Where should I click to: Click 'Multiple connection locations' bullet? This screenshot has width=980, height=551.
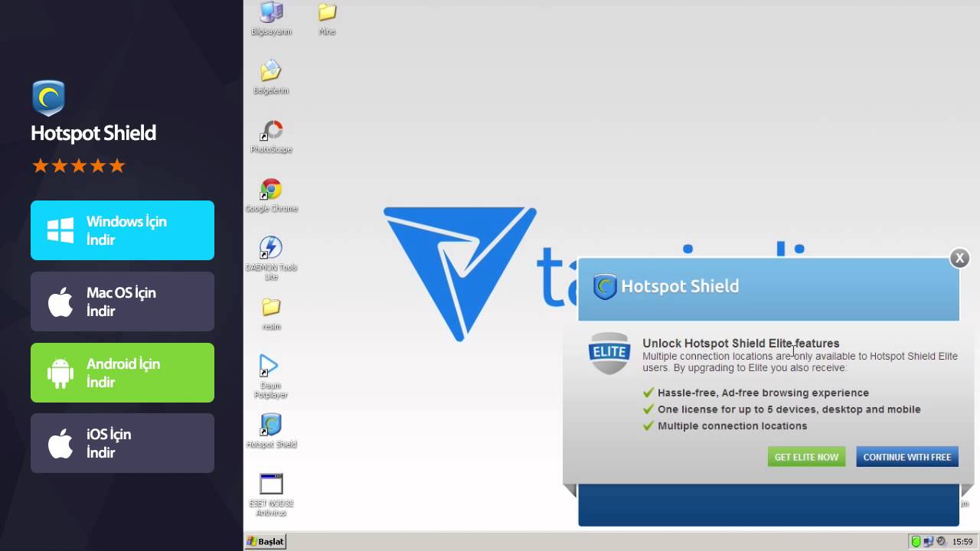732,425
